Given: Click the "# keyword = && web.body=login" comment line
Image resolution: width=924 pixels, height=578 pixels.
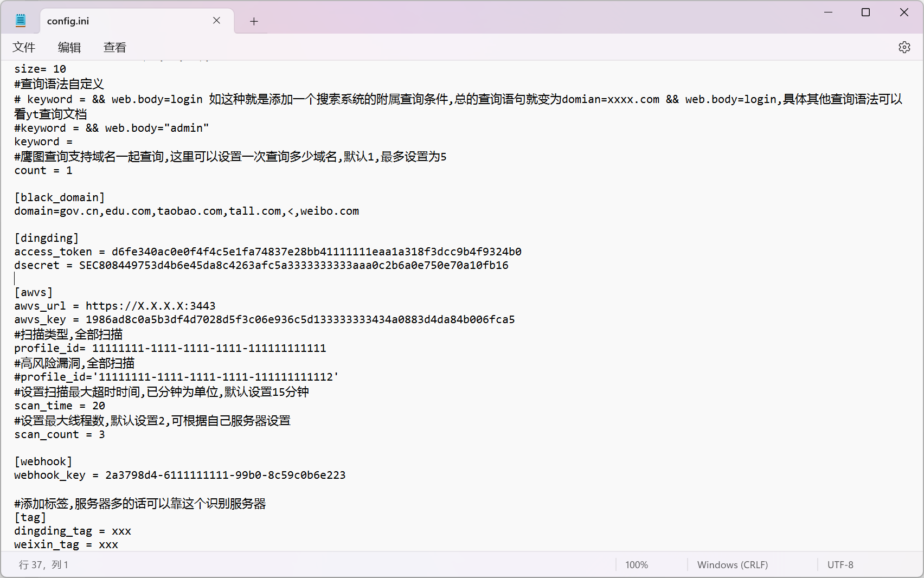Looking at the screenshot, I should pos(458,99).
